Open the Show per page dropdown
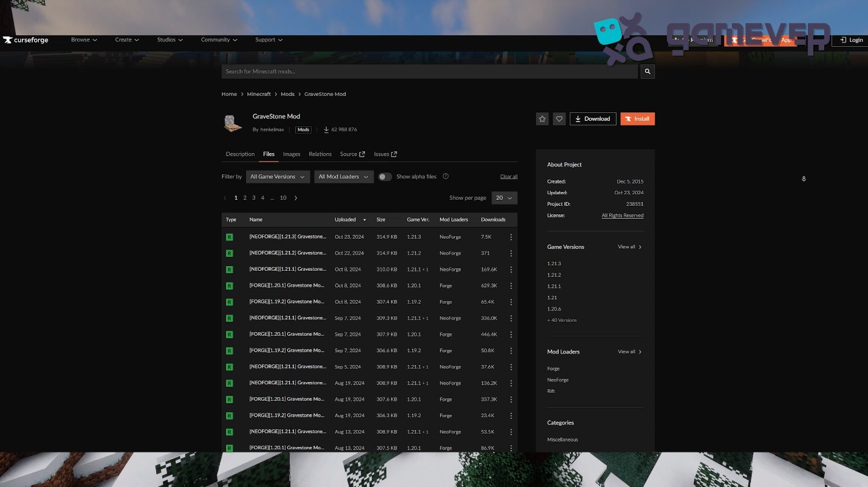The width and height of the screenshot is (868, 487). pyautogui.click(x=504, y=197)
